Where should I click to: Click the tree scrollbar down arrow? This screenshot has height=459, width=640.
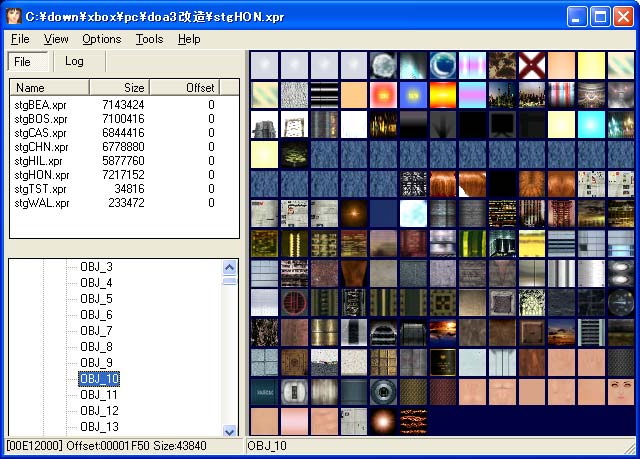click(x=230, y=431)
